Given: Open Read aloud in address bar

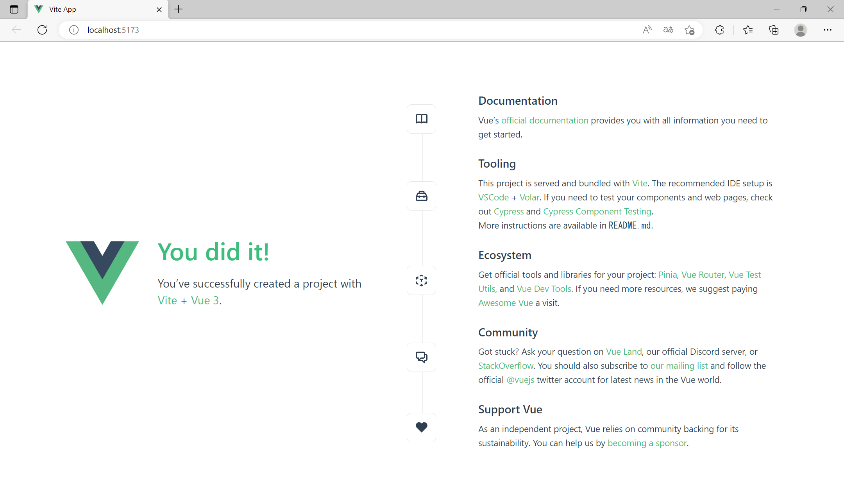Looking at the screenshot, I should click(x=647, y=30).
